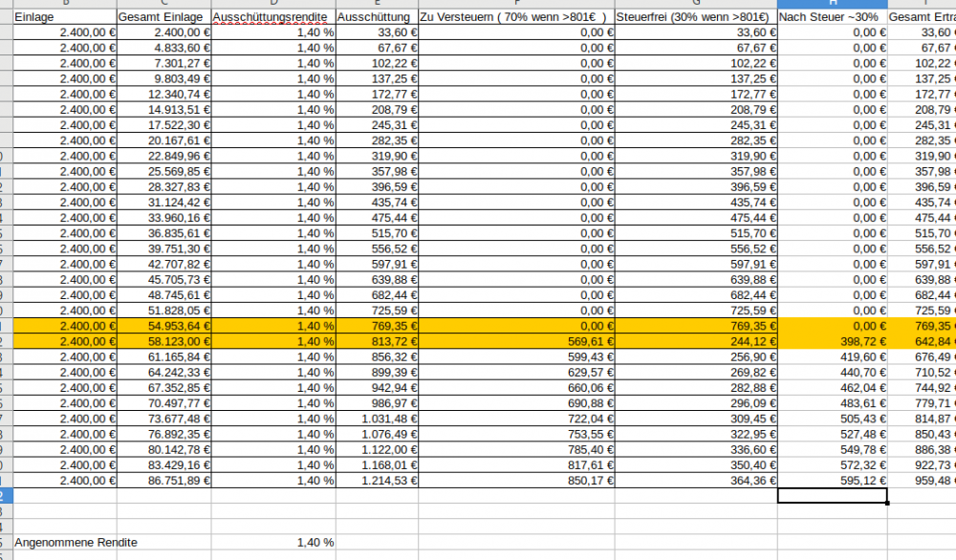Select the cell with 48.745,61 €
Image resolution: width=956 pixels, height=560 pixels.
(164, 295)
